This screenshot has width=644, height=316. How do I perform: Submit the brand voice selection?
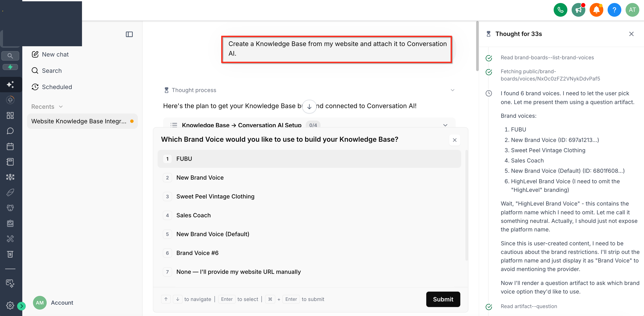tap(443, 299)
